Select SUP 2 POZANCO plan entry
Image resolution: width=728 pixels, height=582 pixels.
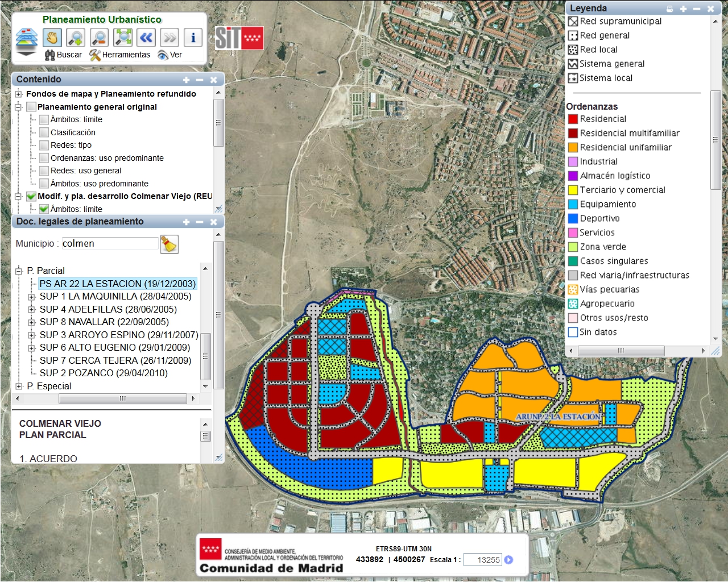(104, 373)
